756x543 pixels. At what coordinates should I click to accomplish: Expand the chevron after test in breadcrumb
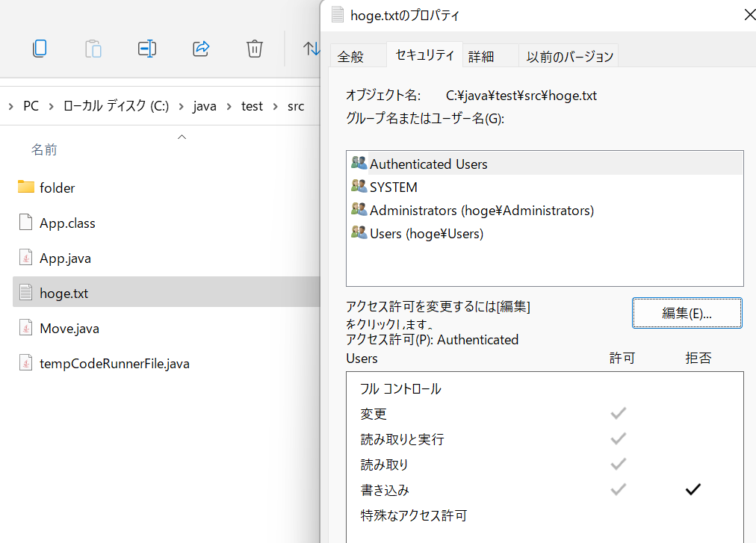(276, 106)
